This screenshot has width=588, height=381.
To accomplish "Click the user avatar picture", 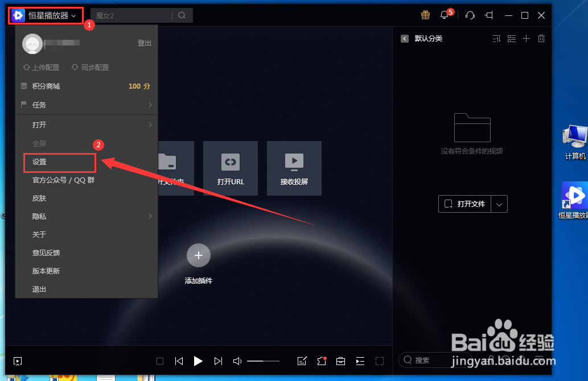I will click(32, 43).
